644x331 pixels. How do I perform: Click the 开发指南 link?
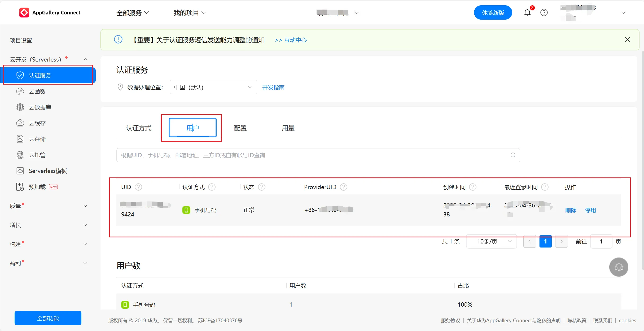273,88
